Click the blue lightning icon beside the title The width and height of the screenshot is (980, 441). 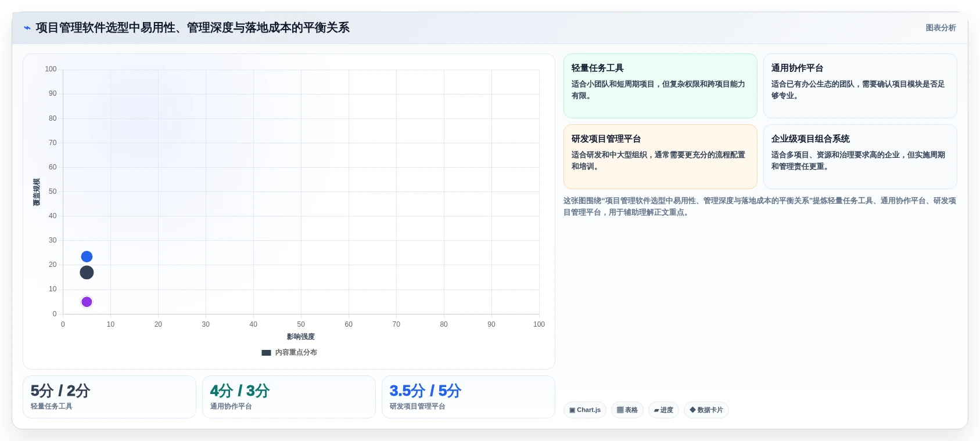[27, 28]
